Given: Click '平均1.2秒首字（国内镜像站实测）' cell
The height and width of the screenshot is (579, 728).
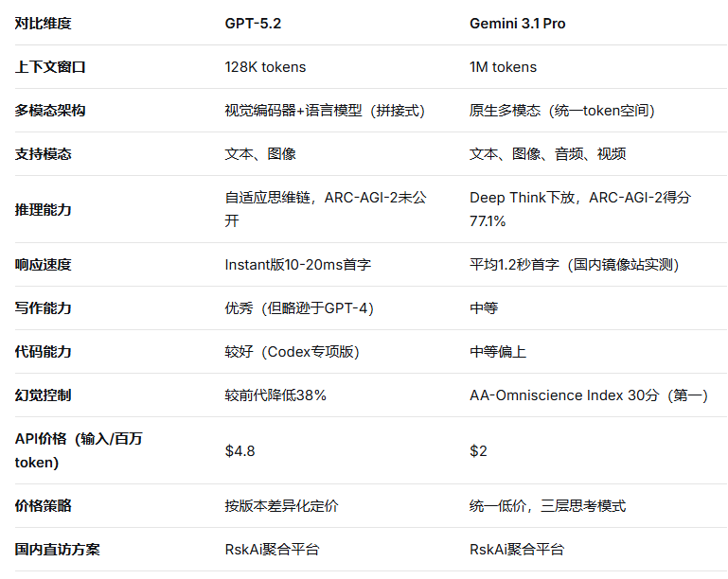Looking at the screenshot, I should coord(575,265).
